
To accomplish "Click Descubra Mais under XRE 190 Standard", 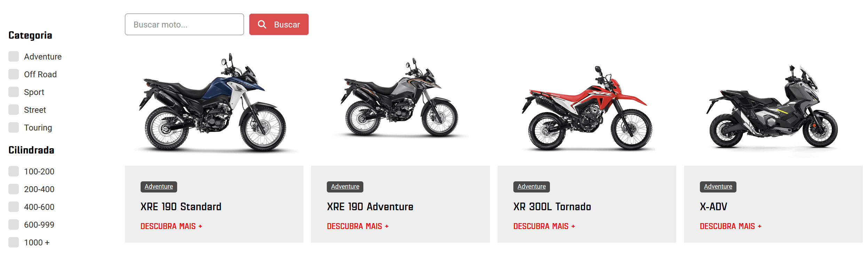I will point(171,226).
